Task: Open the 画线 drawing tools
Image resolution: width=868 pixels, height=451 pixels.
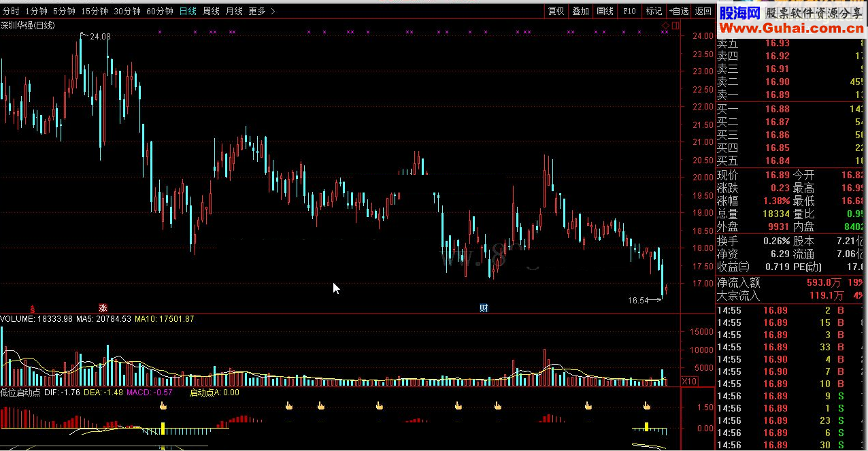Action: tap(605, 11)
